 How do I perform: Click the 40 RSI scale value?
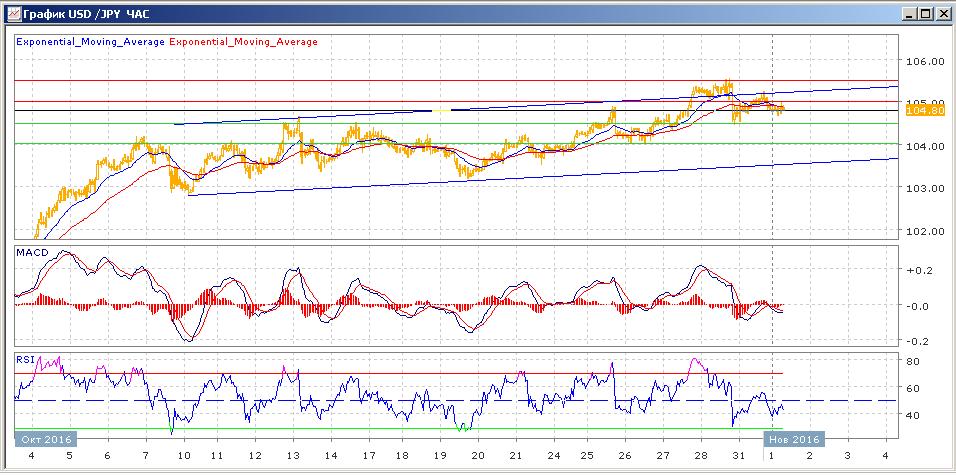(913, 415)
